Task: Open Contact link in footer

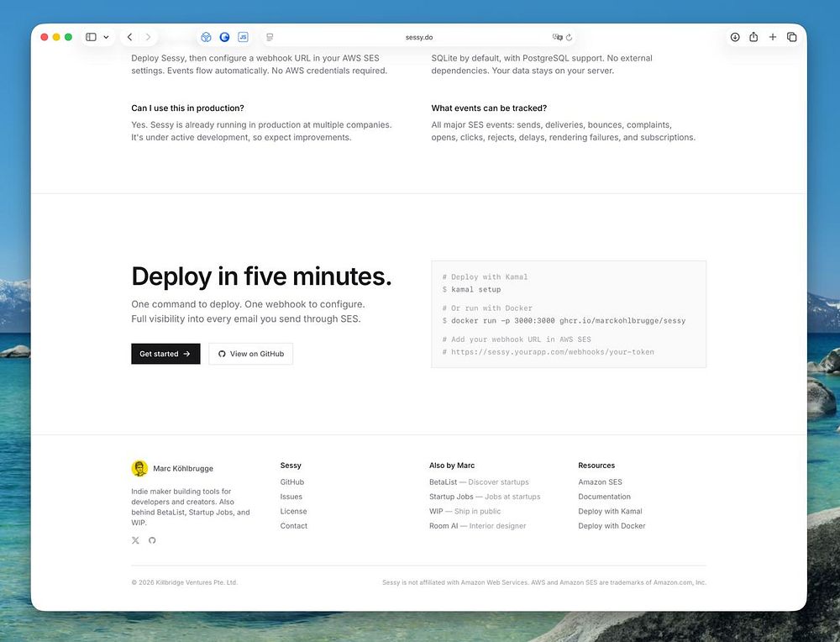Action: [x=293, y=526]
